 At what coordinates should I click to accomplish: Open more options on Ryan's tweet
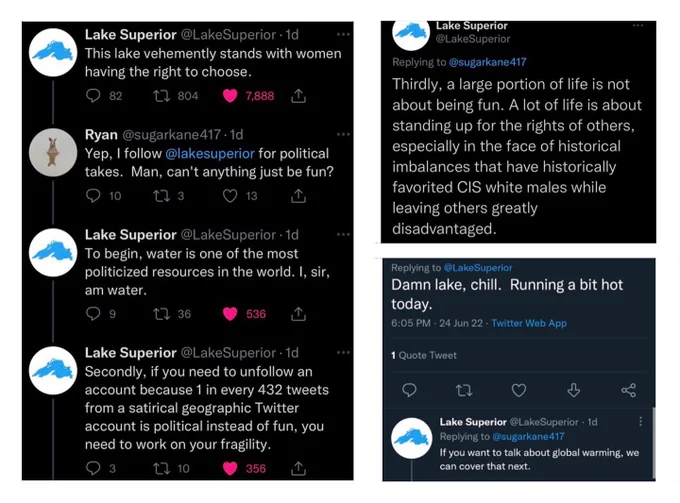(x=343, y=134)
